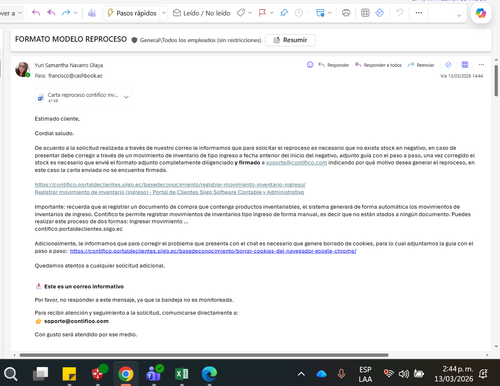
Task: Open the Carta reproceso contifico attachment
Action: (x=79, y=97)
